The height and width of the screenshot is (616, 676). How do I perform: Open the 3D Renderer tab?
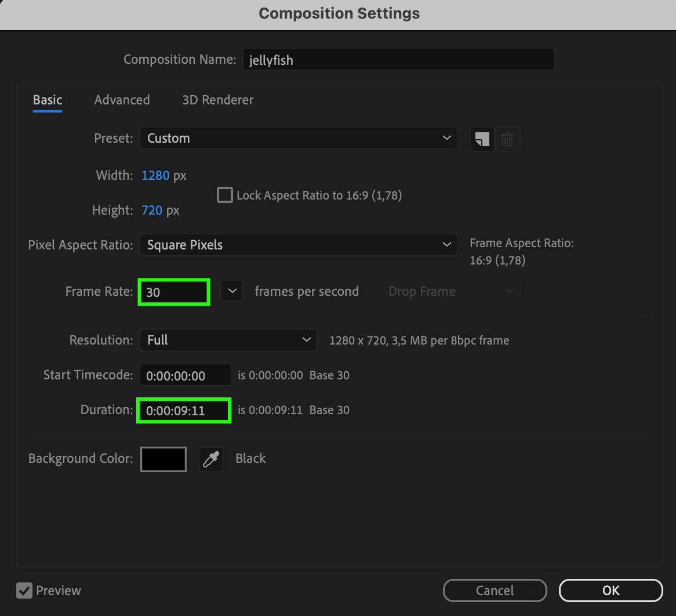click(x=217, y=100)
